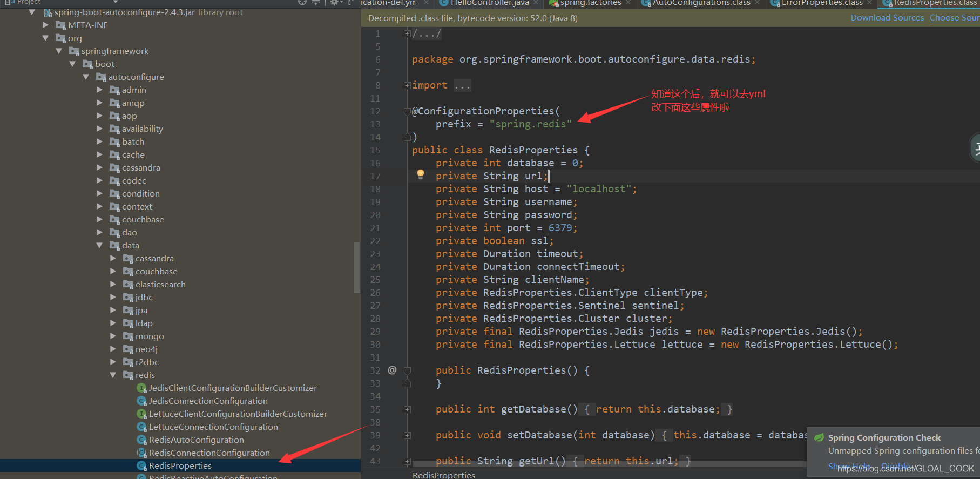Screen dimensions: 980x479
Task: Collapse the data package tree node
Action: (99, 245)
